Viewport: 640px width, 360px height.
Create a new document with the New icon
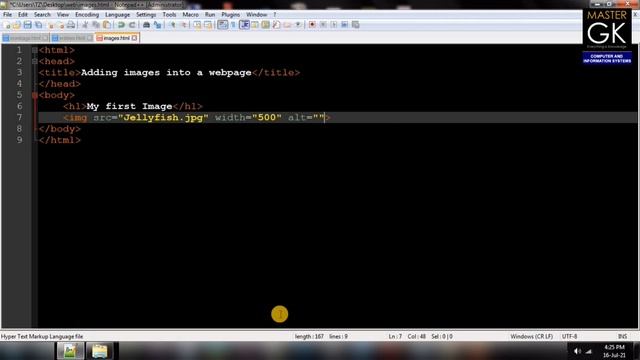point(7,25)
